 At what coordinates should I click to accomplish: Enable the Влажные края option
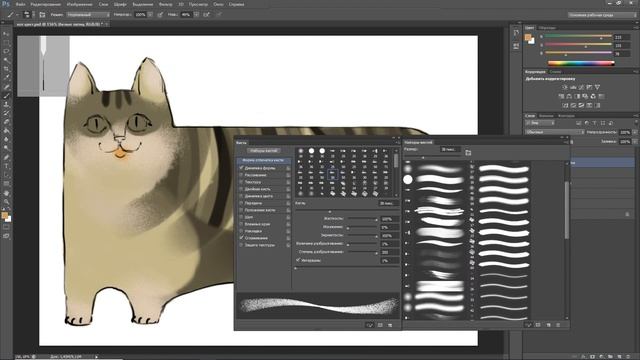tap(241, 224)
